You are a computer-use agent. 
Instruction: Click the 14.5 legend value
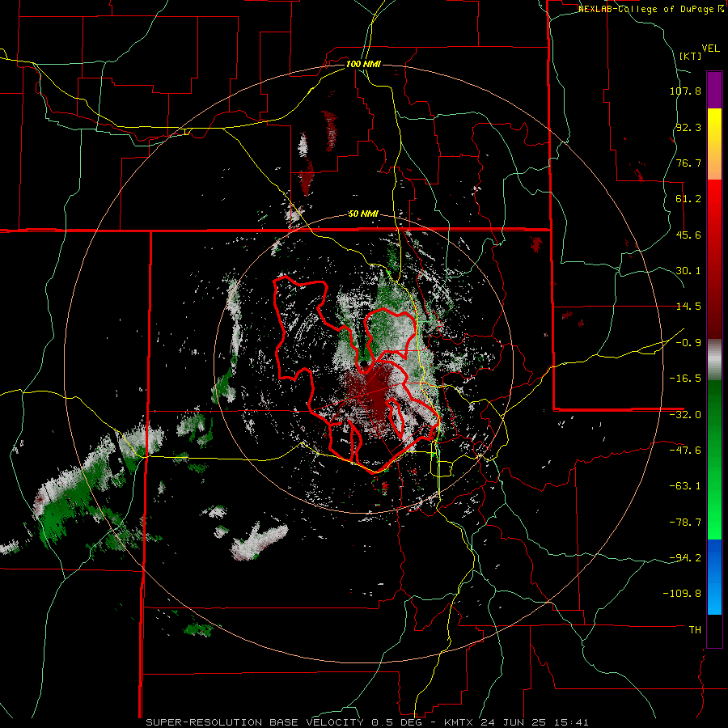pyautogui.click(x=688, y=307)
